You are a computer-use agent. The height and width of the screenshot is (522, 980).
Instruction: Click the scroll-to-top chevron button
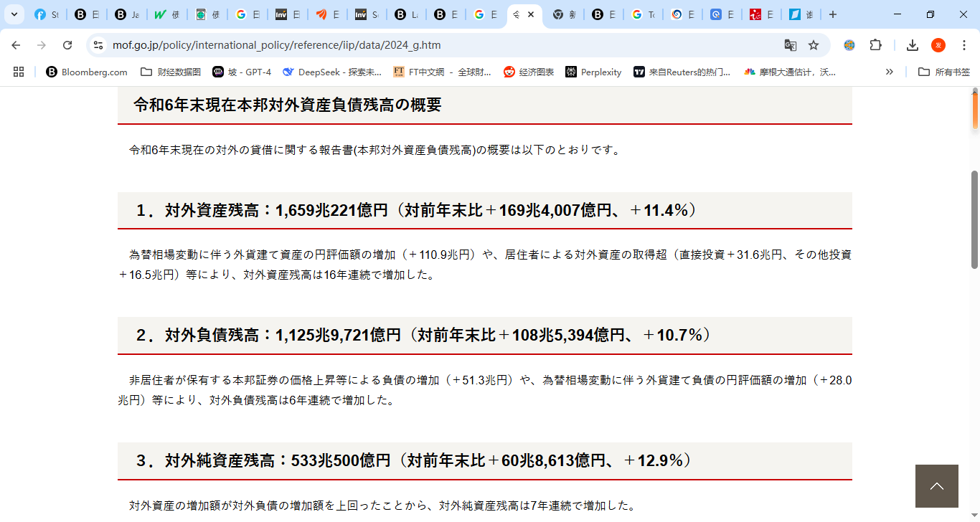936,486
